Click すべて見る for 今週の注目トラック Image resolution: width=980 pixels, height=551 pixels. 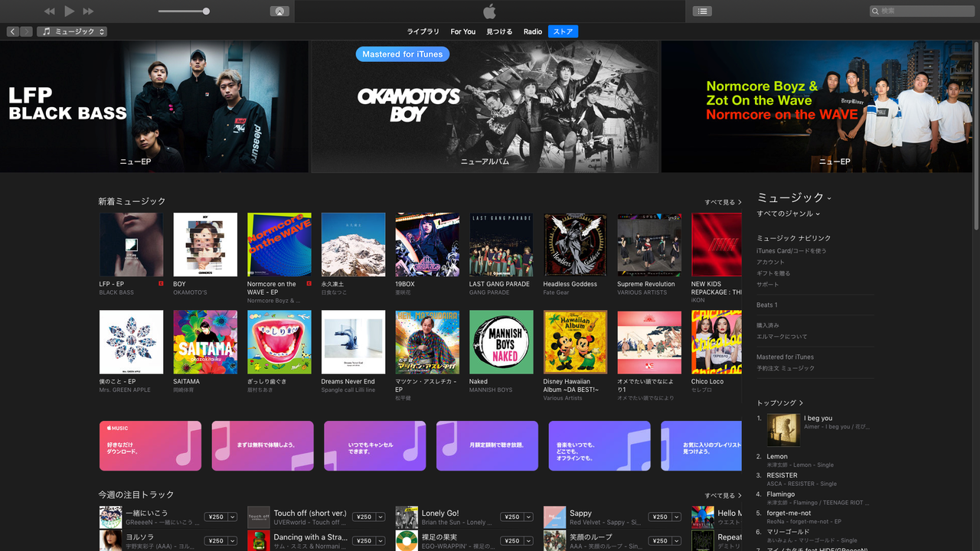point(723,496)
